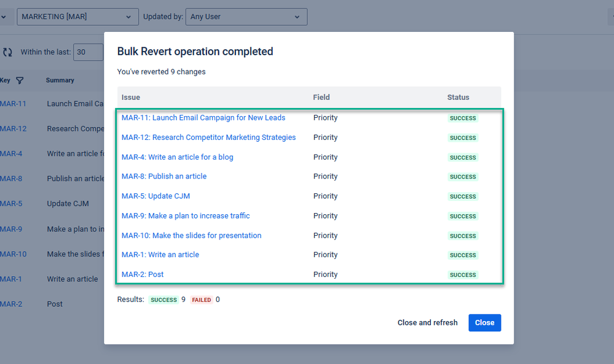The height and width of the screenshot is (364, 614).
Task: Open the MARKETING [MAR] project dropdown
Action: tap(77, 17)
